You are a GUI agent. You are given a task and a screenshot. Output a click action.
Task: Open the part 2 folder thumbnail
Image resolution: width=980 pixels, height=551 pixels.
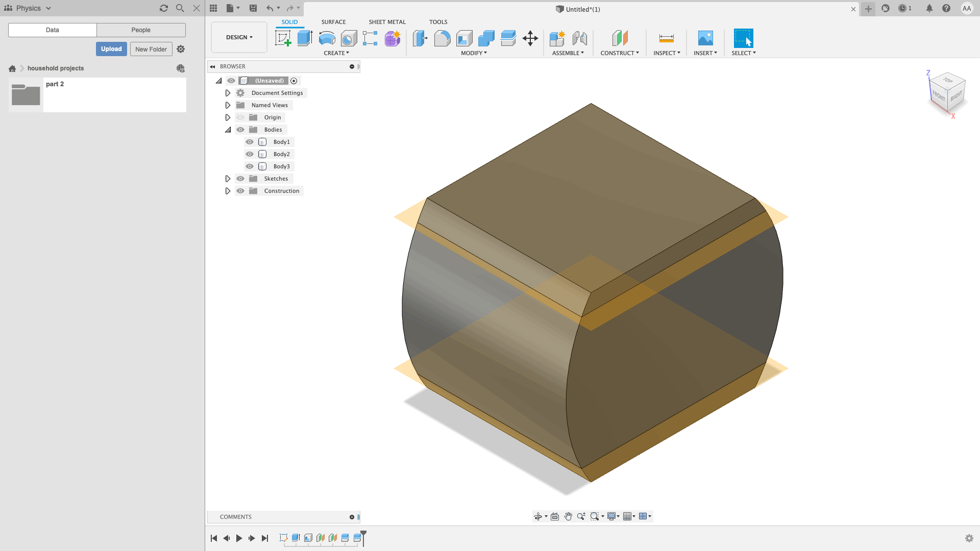(26, 94)
